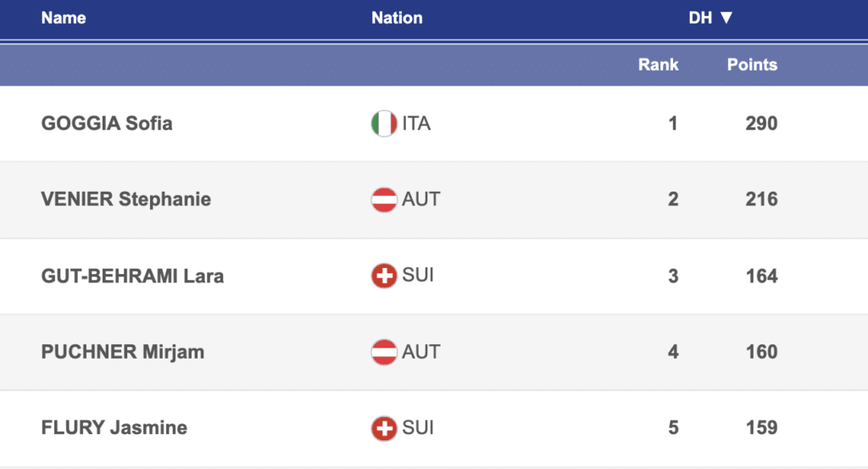This screenshot has width=868, height=469.
Task: Open GUT-BEHRAMI Lara athlete link
Action: 132,276
